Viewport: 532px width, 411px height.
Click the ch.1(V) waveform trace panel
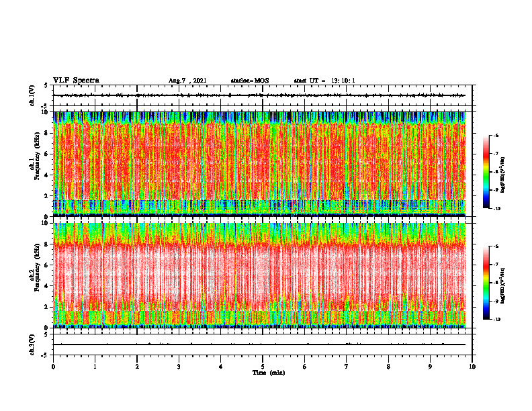pyautogui.click(x=263, y=95)
